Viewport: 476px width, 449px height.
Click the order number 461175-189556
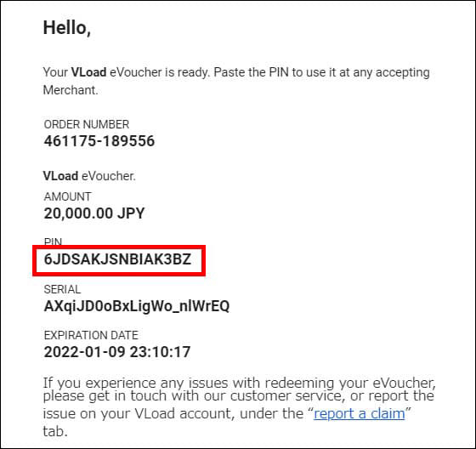[99, 141]
